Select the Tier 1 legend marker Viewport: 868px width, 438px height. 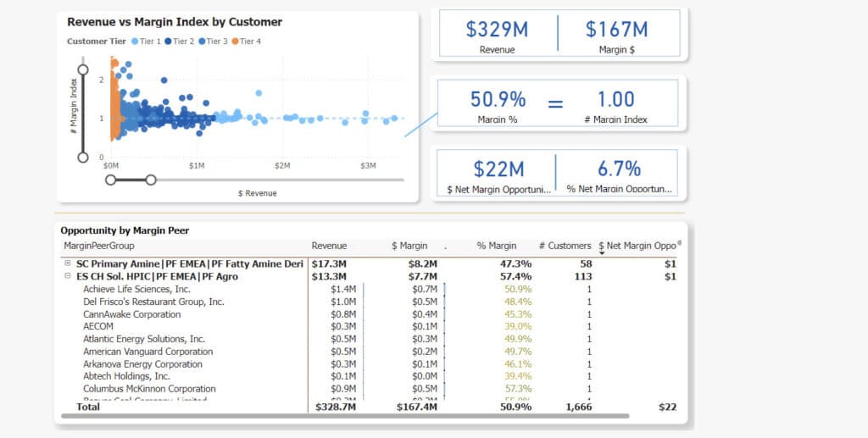(x=135, y=42)
